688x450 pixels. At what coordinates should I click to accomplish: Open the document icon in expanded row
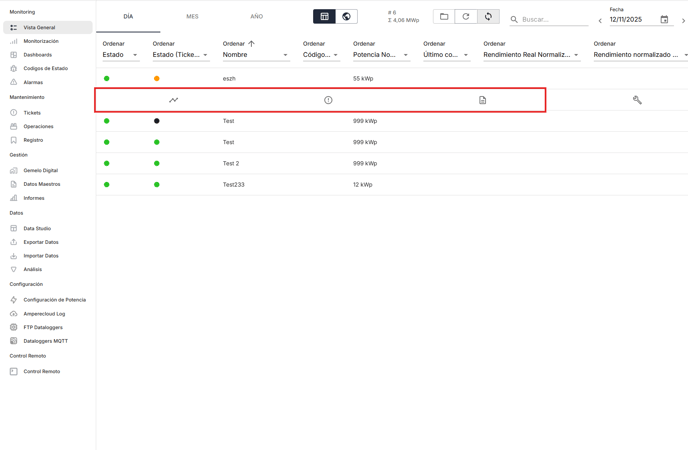click(482, 100)
